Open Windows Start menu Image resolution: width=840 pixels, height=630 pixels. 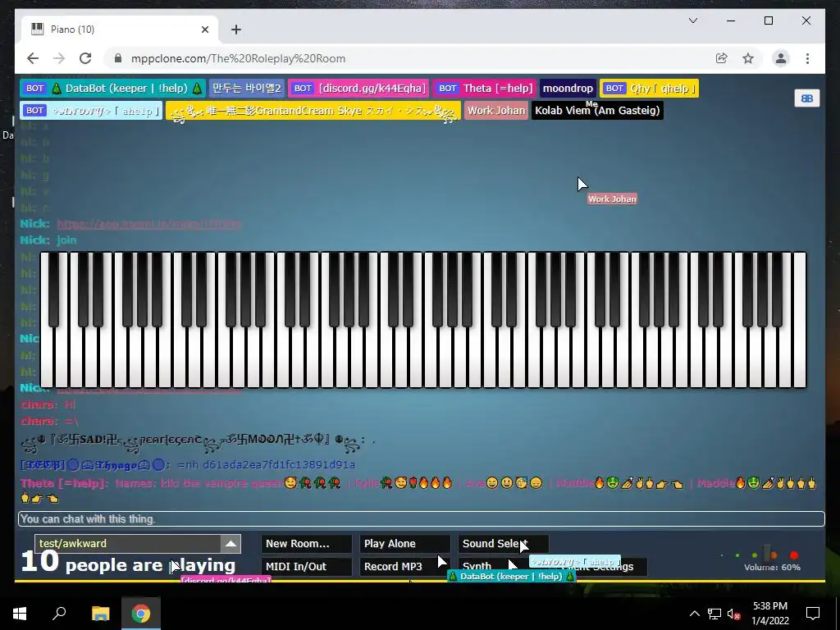[20, 614]
